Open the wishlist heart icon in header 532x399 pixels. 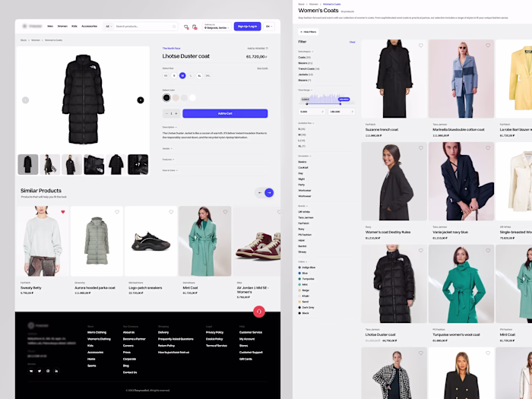click(x=186, y=27)
